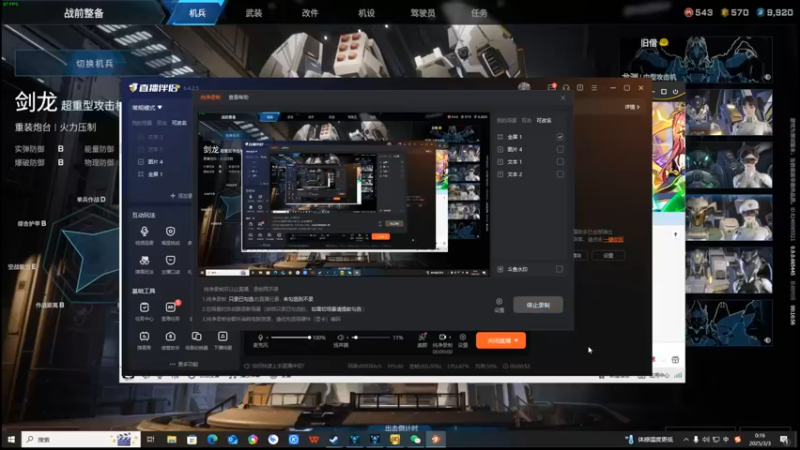Click speaker icon beside 11% volume slider

coord(341,338)
